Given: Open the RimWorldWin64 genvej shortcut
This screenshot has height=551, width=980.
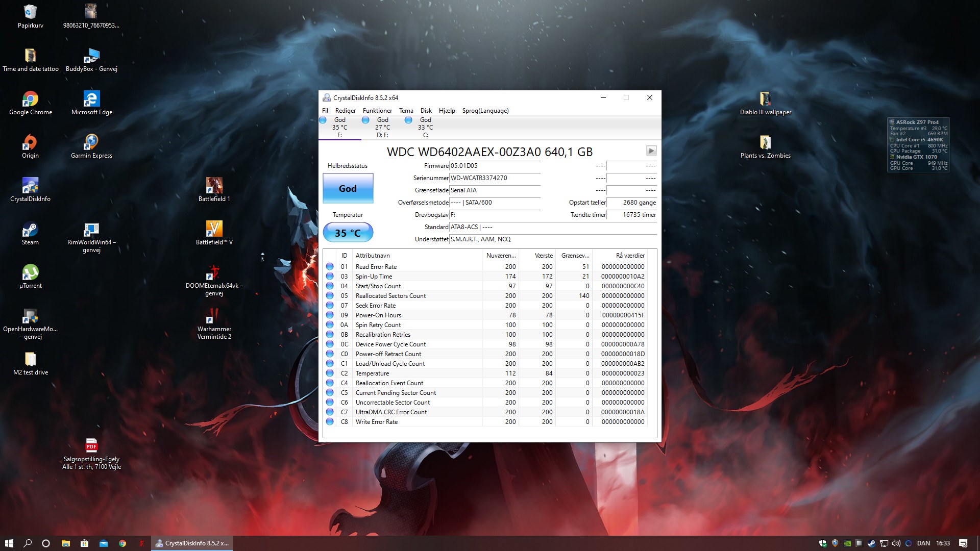Looking at the screenshot, I should 91,237.
